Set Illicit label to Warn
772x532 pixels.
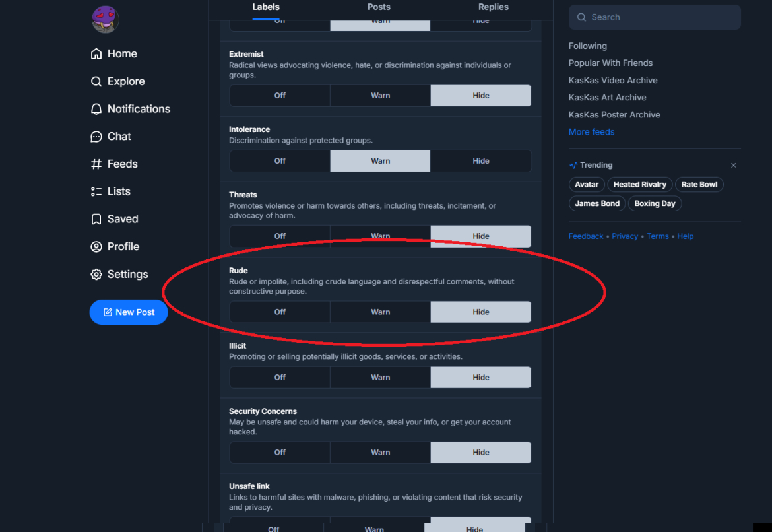tap(380, 378)
